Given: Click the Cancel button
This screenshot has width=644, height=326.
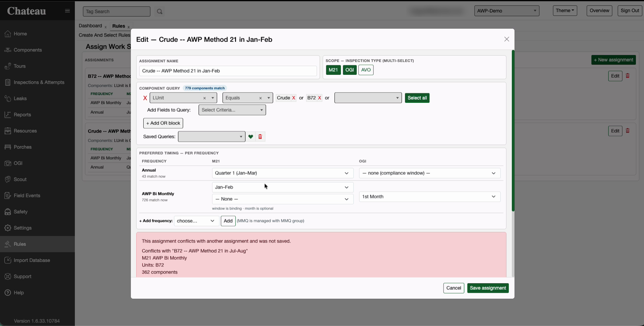Looking at the screenshot, I should [x=453, y=288].
